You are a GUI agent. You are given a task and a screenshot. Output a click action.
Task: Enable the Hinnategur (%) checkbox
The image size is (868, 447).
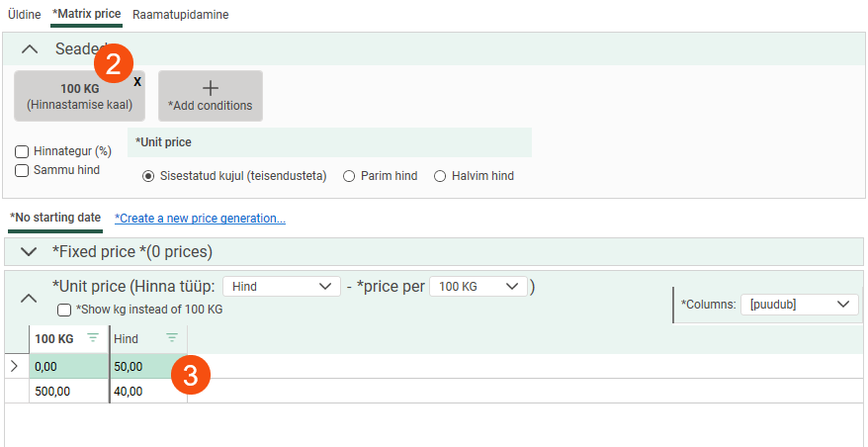(x=22, y=152)
